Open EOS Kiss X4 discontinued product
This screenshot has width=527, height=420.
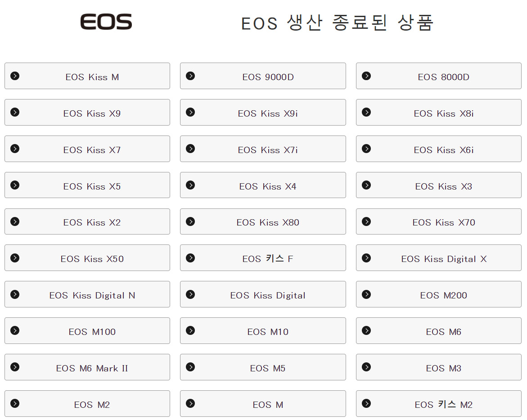[x=263, y=185]
